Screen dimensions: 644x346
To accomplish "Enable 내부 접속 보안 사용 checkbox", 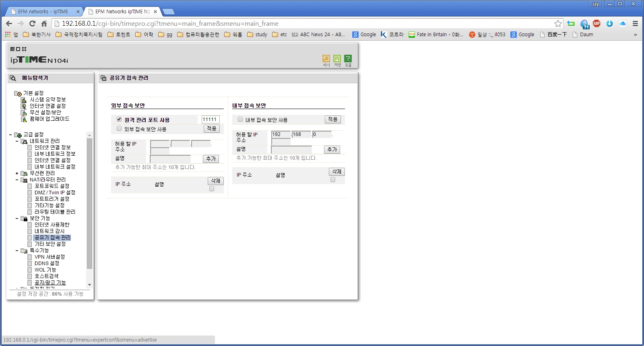I will pos(240,119).
